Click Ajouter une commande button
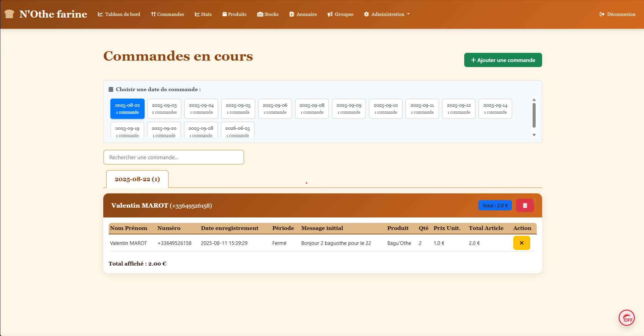The width and height of the screenshot is (644, 336). pyautogui.click(x=503, y=60)
